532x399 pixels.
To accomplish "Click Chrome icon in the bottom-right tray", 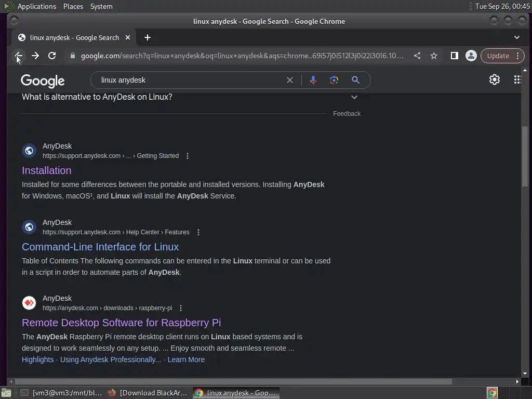I will pos(493,393).
